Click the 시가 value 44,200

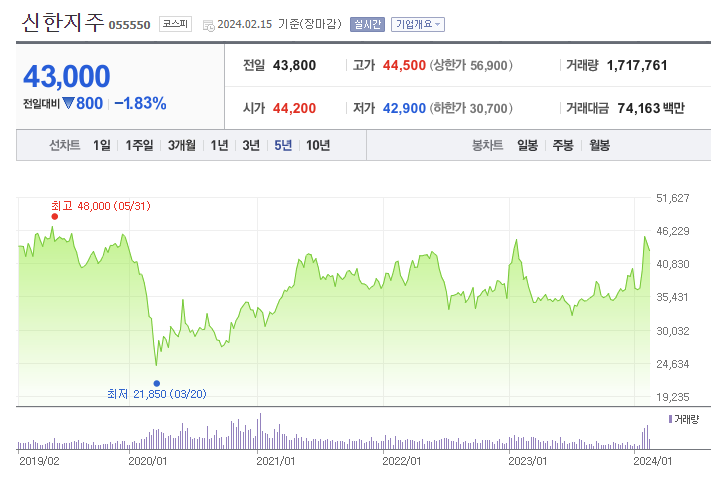[x=294, y=108]
